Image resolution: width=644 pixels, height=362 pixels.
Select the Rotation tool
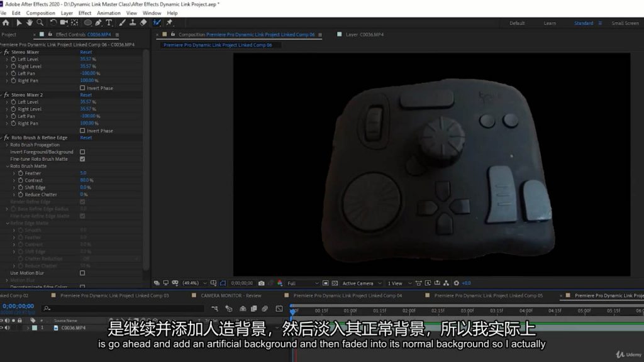(53, 23)
